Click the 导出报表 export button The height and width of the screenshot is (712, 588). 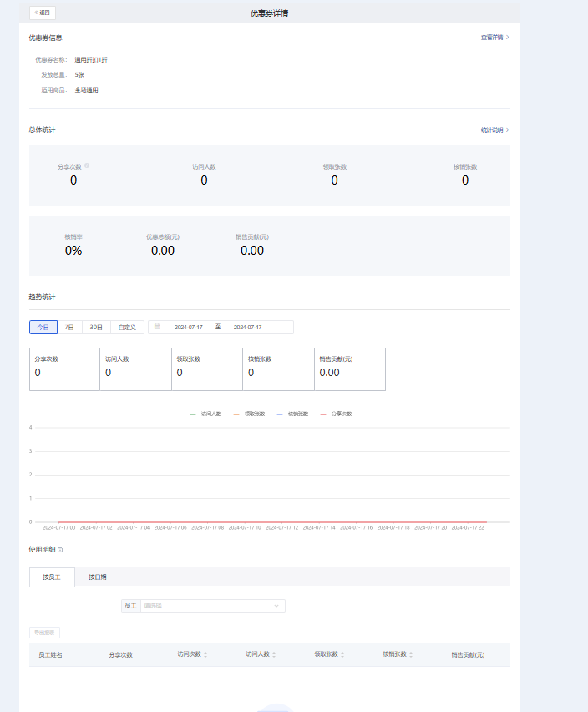point(44,633)
